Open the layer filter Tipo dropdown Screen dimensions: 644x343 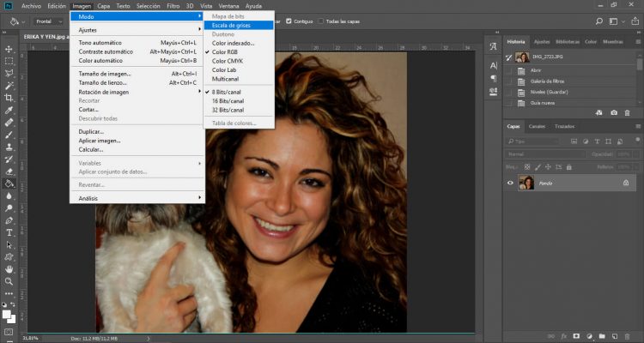pyautogui.click(x=533, y=141)
